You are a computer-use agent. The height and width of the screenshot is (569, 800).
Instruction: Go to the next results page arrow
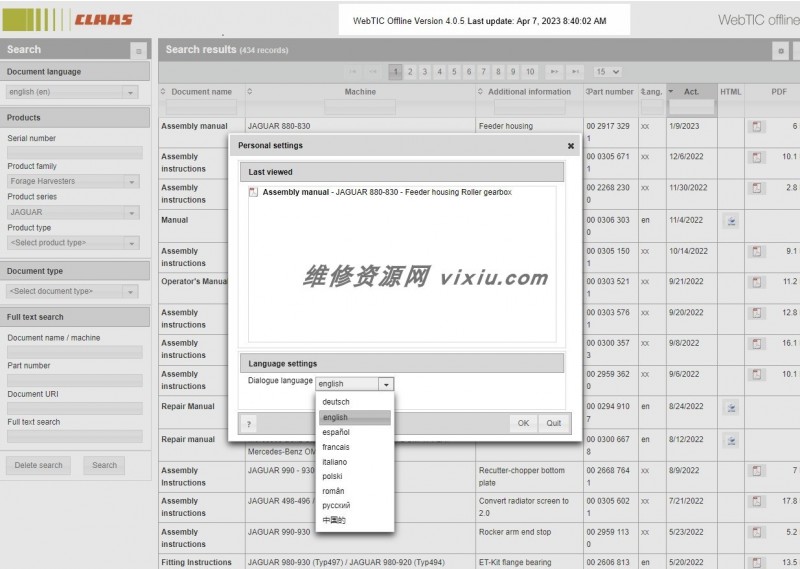[554, 72]
